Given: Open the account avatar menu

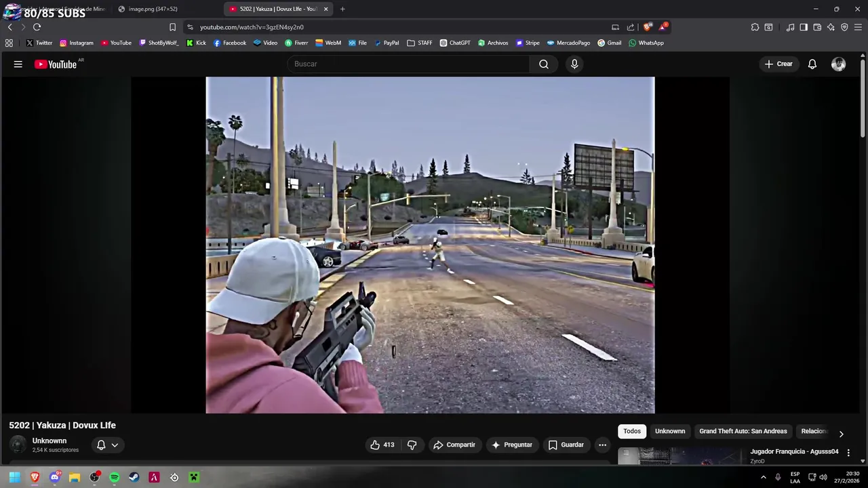Looking at the screenshot, I should (x=839, y=64).
